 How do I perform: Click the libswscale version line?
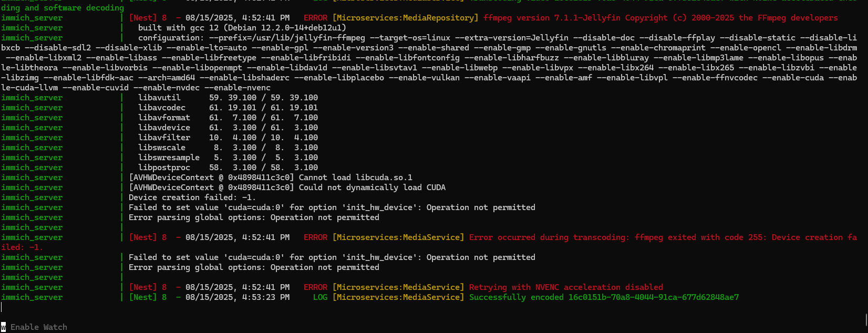point(228,148)
